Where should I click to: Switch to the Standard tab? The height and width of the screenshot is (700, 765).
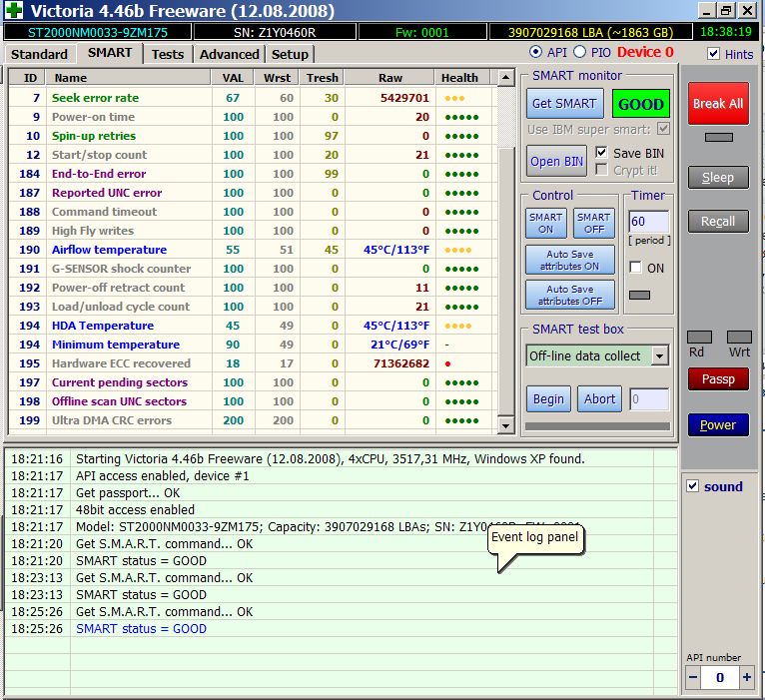[x=40, y=54]
